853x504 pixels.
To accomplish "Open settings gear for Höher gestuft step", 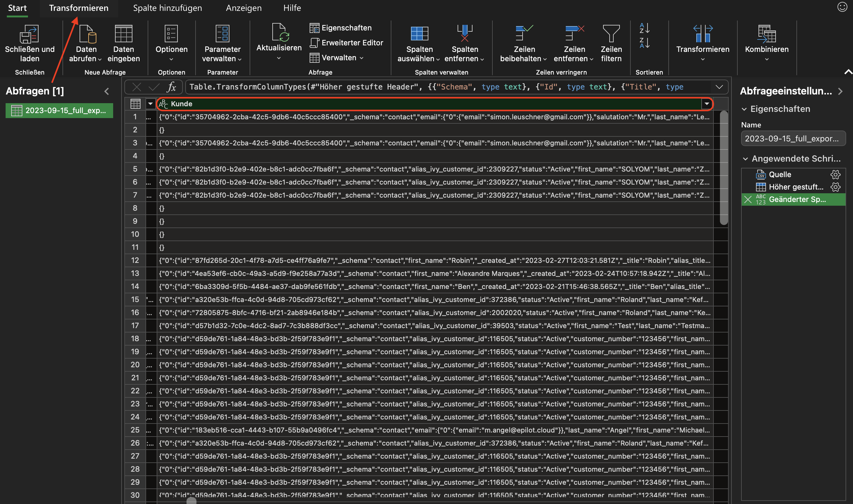I will click(835, 187).
